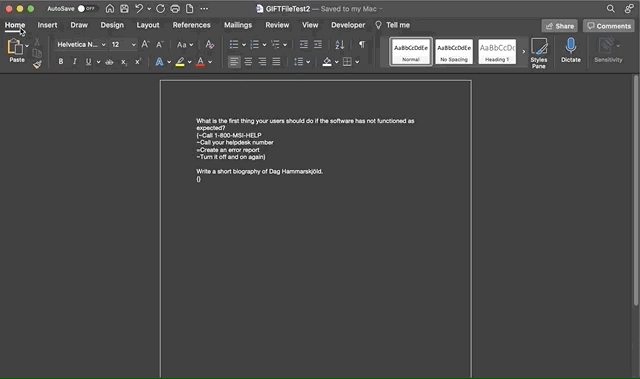Click the Tell me search field
This screenshot has width=640, height=379.
393,25
